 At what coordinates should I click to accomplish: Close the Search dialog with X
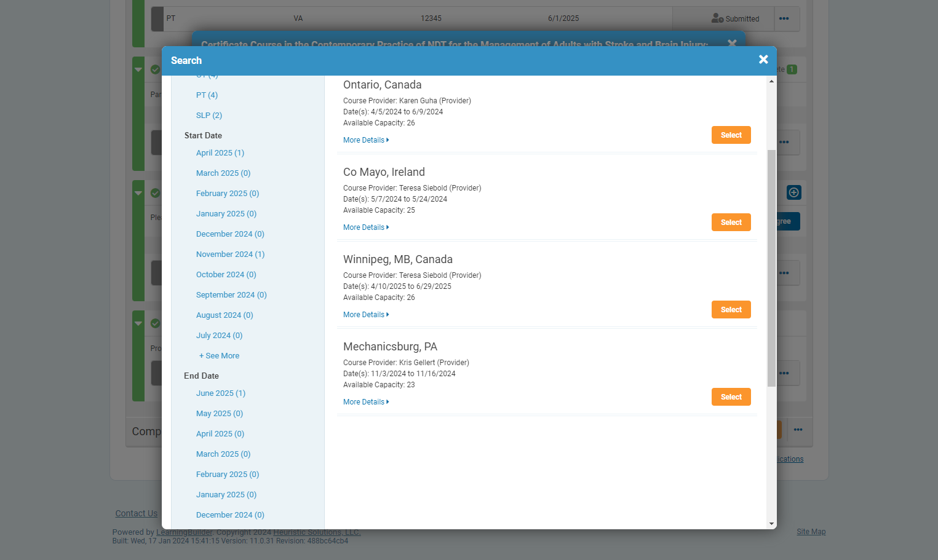click(763, 60)
